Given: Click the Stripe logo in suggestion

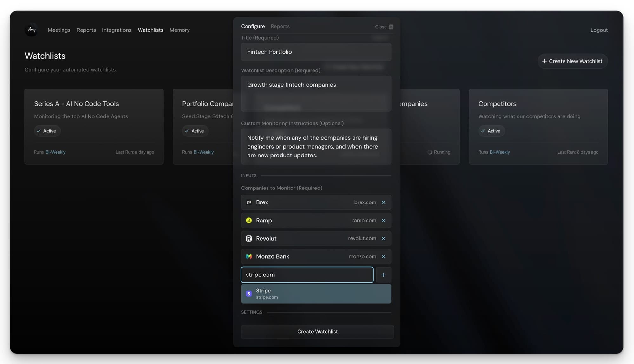Looking at the screenshot, I should (249, 294).
